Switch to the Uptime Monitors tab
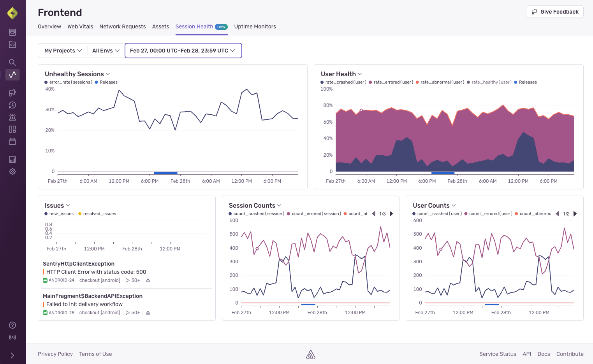 click(x=255, y=26)
